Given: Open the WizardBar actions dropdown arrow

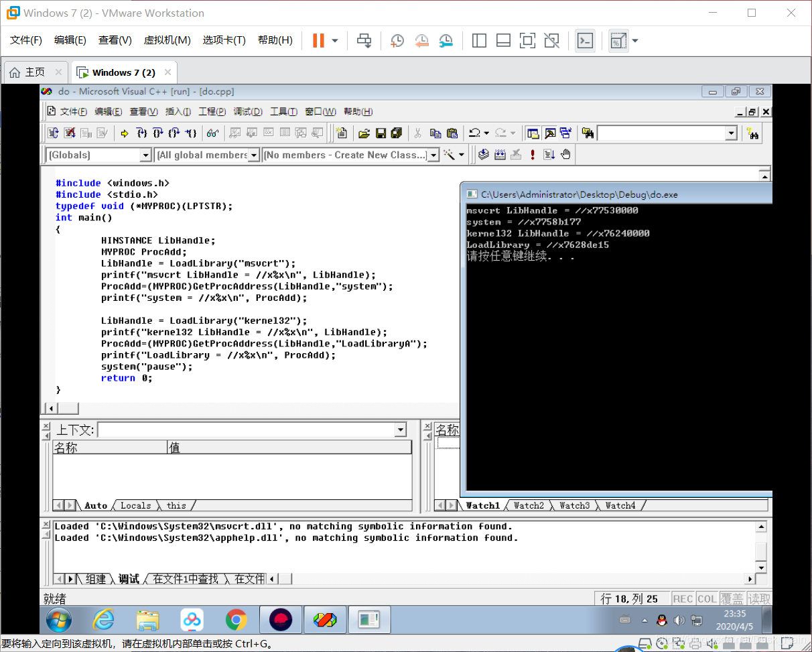Looking at the screenshot, I should pyautogui.click(x=462, y=155).
